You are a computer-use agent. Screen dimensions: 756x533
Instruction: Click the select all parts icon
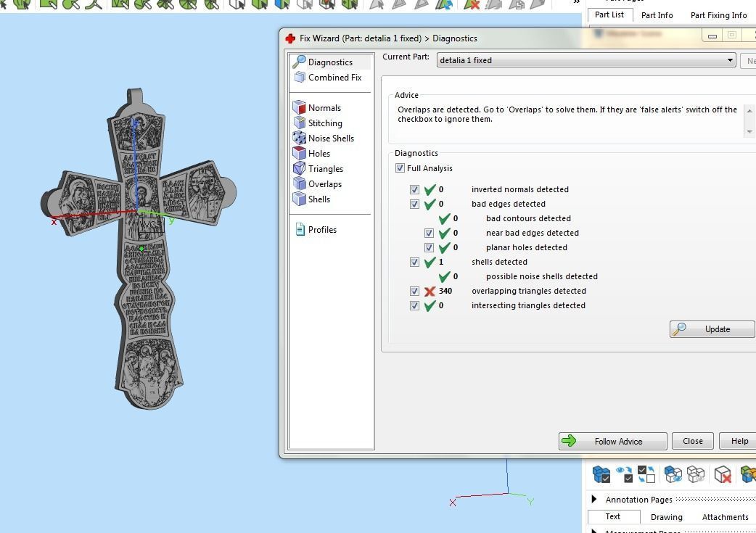pos(601,474)
